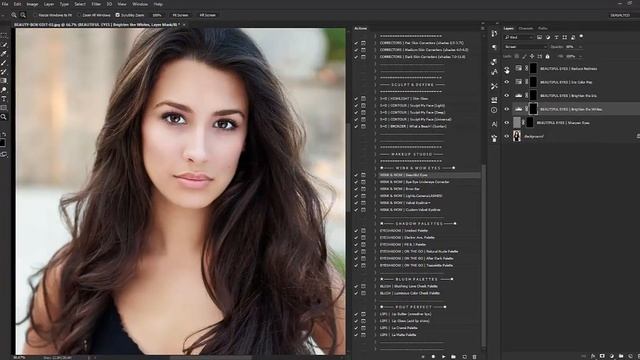Screen dimensions: 640x360
Task: Click the shape layer filter icon
Action: coord(564,37)
